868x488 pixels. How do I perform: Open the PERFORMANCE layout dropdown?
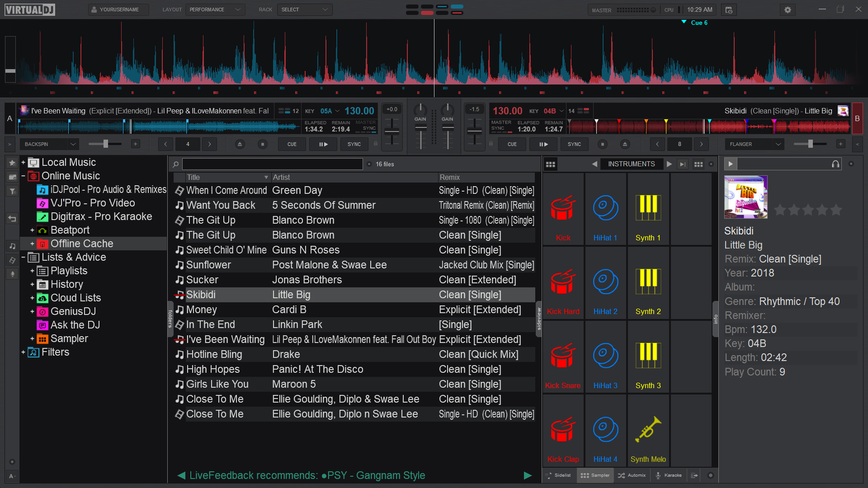tap(215, 9)
